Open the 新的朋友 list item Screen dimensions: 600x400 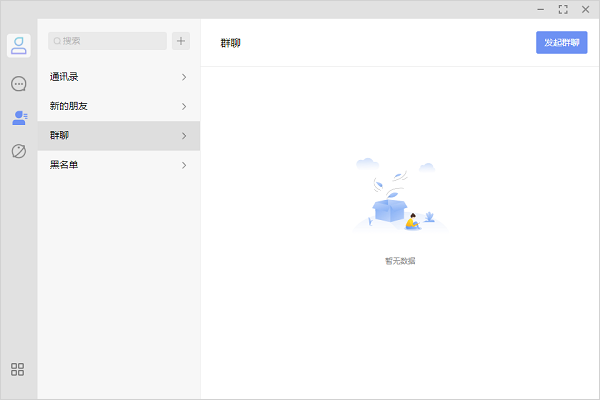(119, 106)
